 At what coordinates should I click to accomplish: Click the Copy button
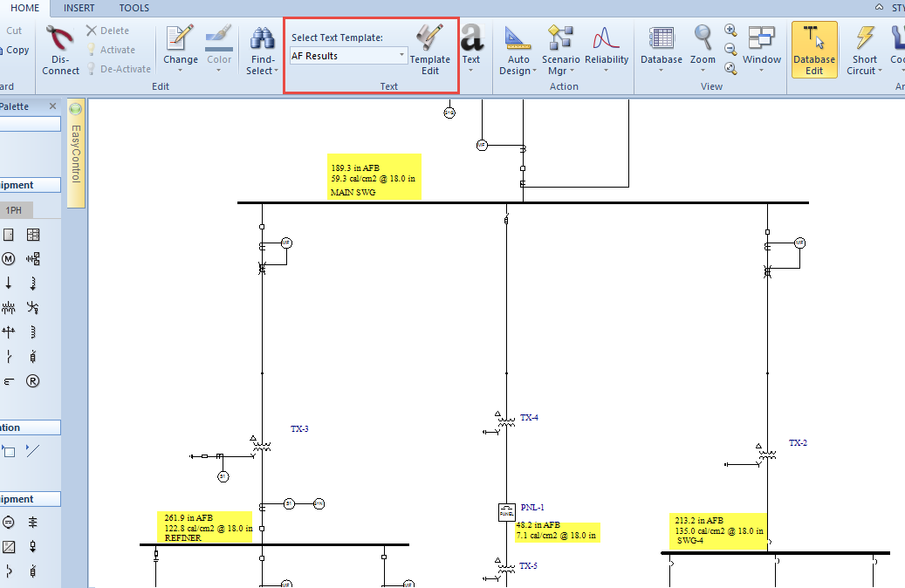17,50
